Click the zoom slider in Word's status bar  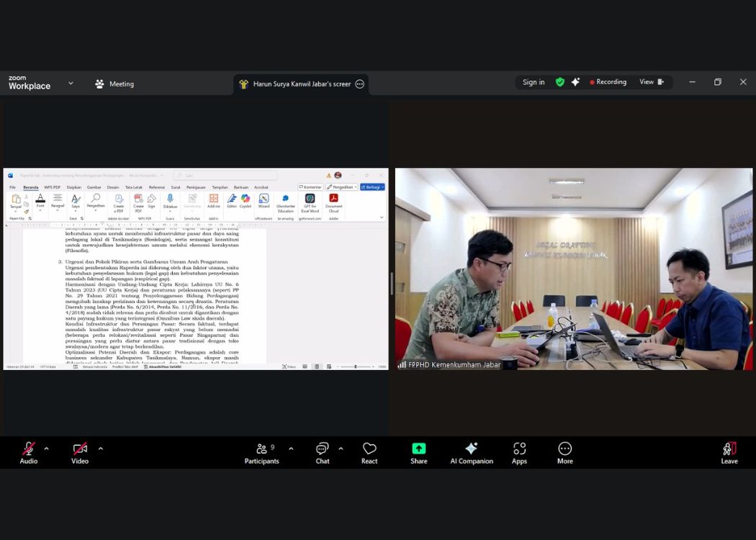tap(355, 366)
